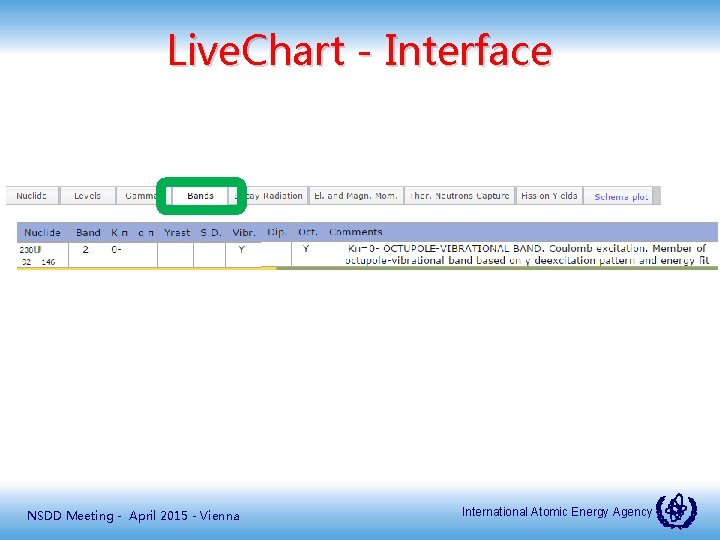Screen dimensions: 720x540
Task: Click NSDD Meeting April 2015 footer text
Action: point(133,516)
